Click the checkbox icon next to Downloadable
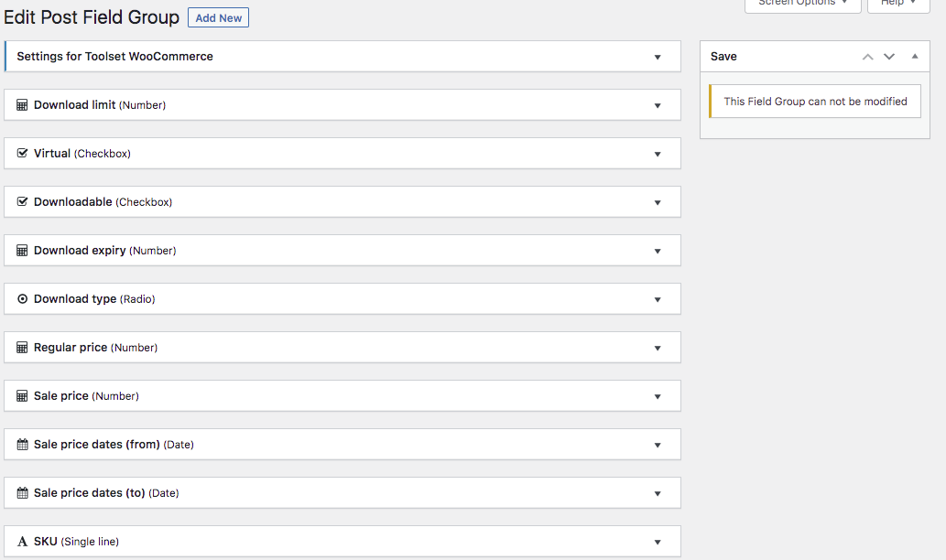 (x=23, y=202)
